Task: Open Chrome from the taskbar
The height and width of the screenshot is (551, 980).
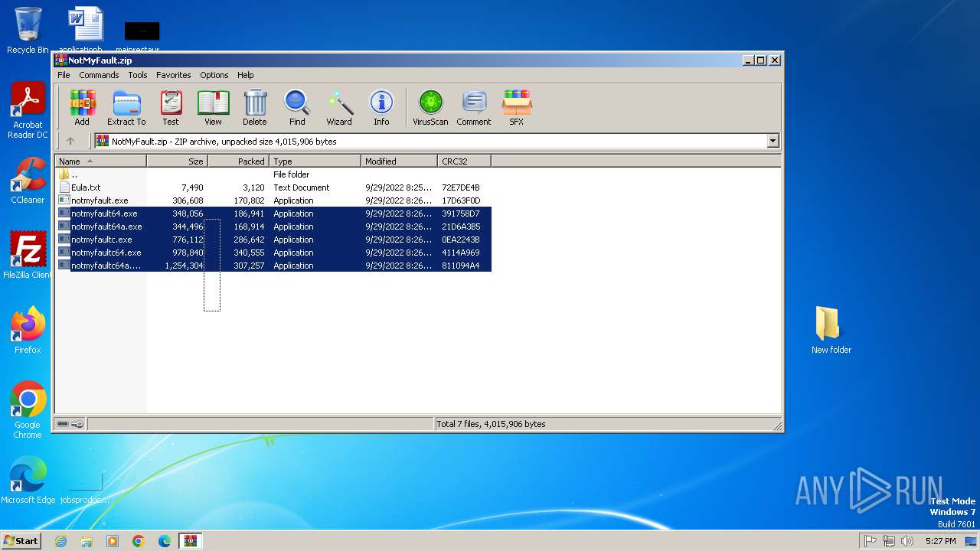Action: [x=139, y=541]
